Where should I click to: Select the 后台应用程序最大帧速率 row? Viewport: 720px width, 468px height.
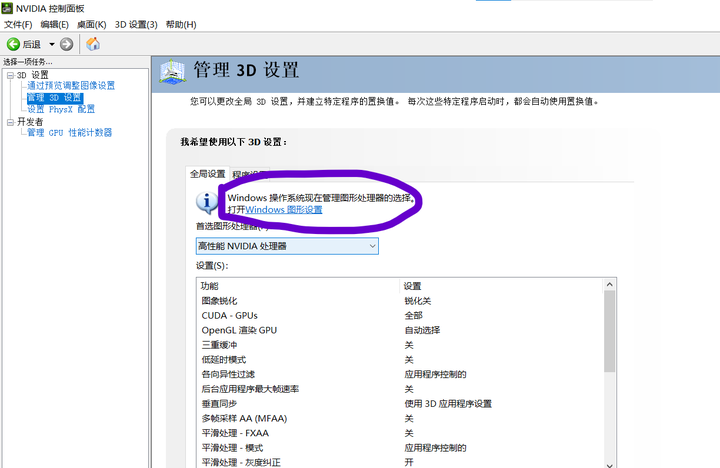[x=399, y=389]
